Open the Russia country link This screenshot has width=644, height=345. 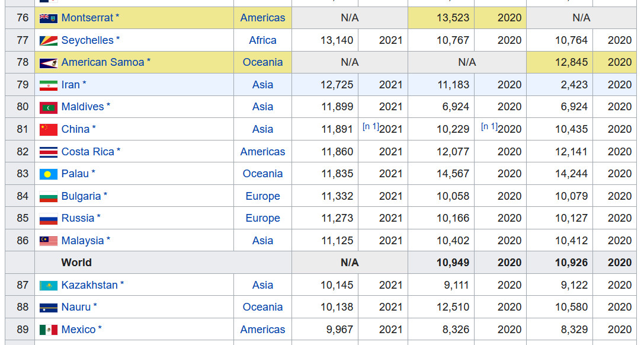tap(78, 218)
